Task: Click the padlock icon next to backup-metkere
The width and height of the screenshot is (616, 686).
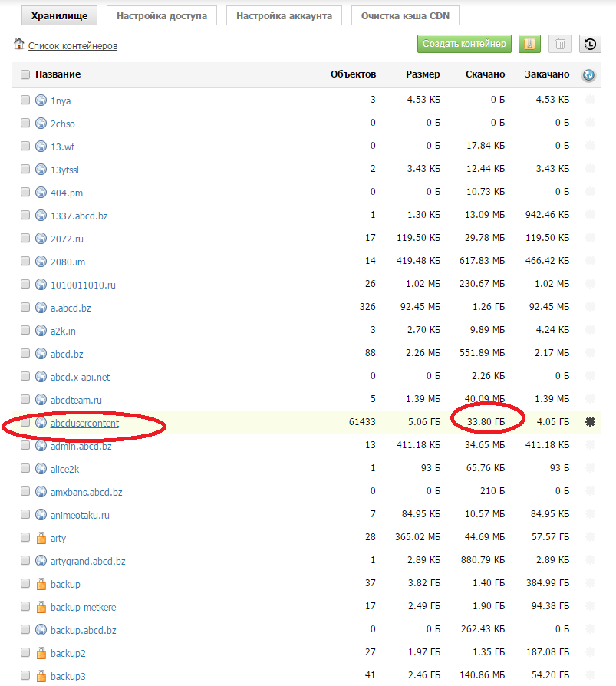Action: [41, 607]
